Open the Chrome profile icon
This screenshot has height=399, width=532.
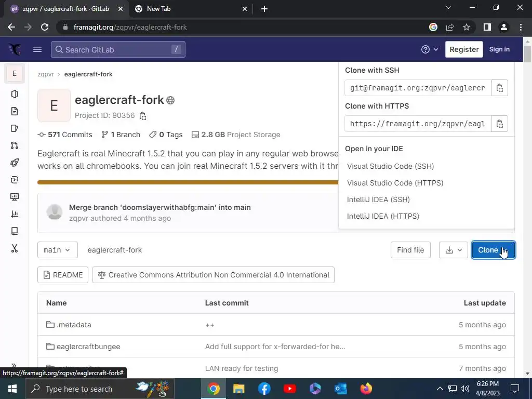tap(504, 27)
